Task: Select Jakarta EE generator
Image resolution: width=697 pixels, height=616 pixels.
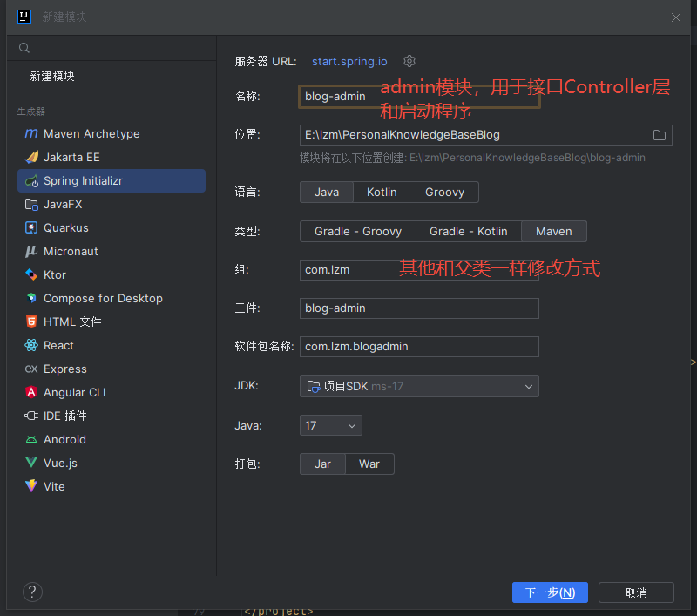Action: click(112, 158)
